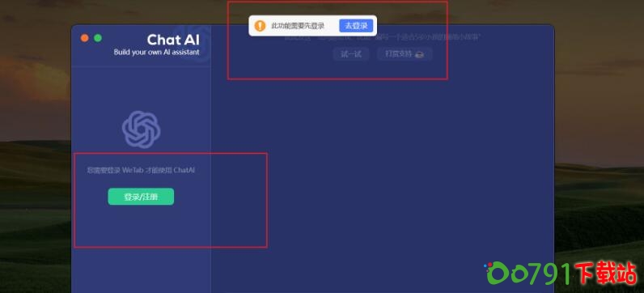Select the green 登录/注册 button
This screenshot has height=293, width=644.
point(141,197)
